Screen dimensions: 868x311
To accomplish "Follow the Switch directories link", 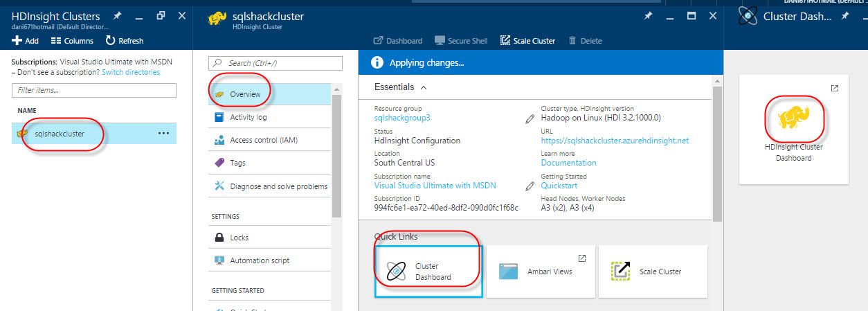I will [x=131, y=72].
